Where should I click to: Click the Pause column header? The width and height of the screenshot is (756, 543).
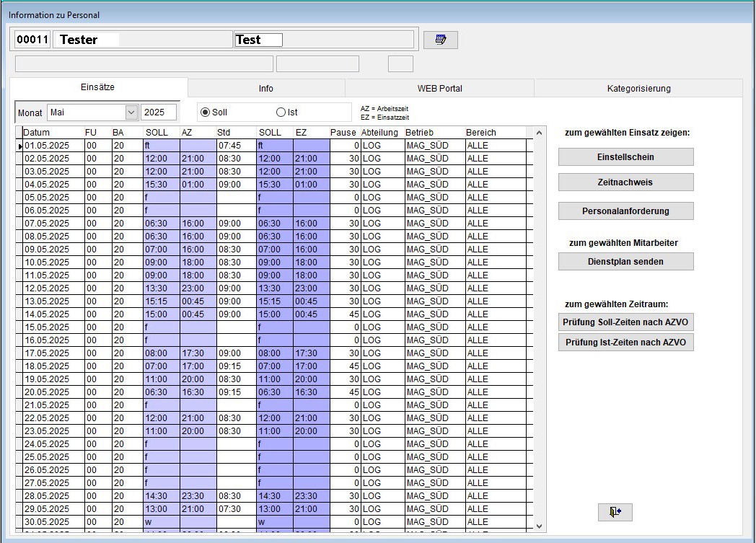(x=344, y=133)
